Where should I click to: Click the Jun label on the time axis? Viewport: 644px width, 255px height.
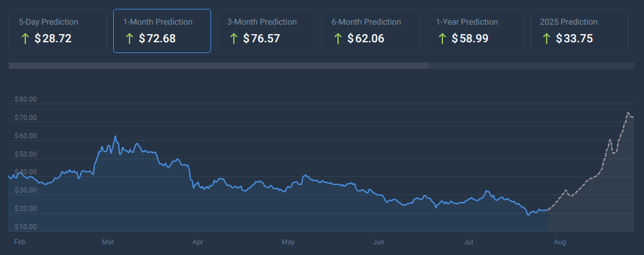point(379,242)
